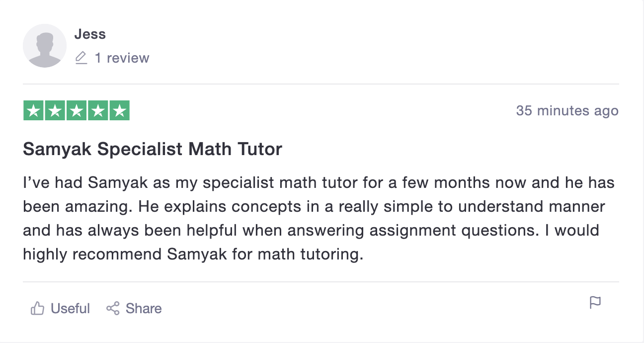
Task: Click the last line 'highly recommend Samyak'
Action: coord(193,255)
